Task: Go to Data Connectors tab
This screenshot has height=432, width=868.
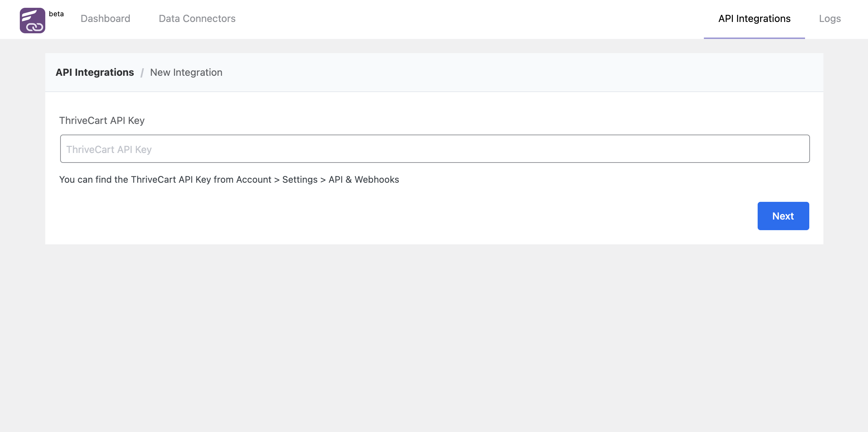Action: (197, 18)
